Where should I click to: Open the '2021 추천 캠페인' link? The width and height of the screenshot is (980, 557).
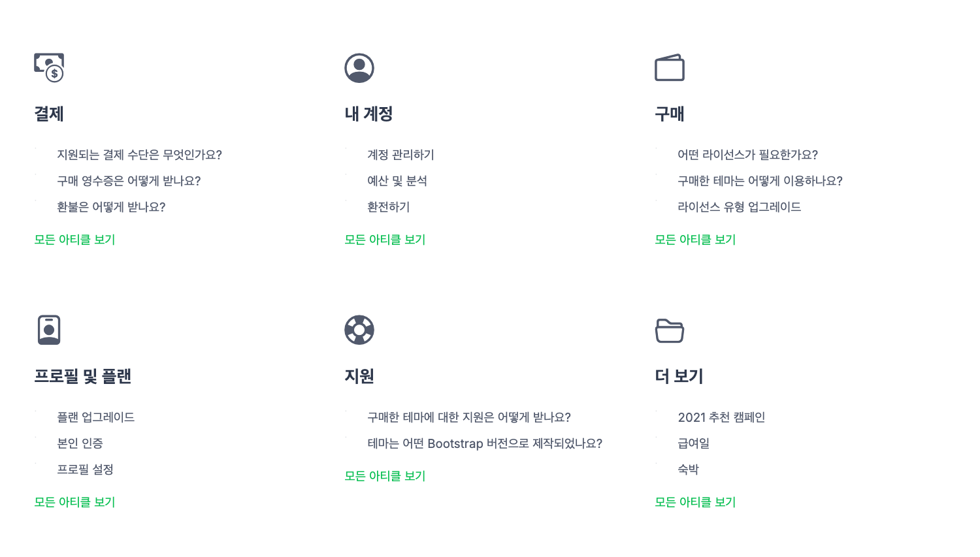click(721, 417)
